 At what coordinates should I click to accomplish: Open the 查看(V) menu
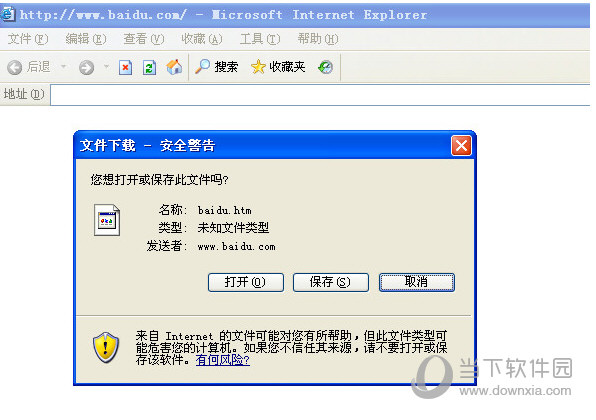[x=144, y=39]
